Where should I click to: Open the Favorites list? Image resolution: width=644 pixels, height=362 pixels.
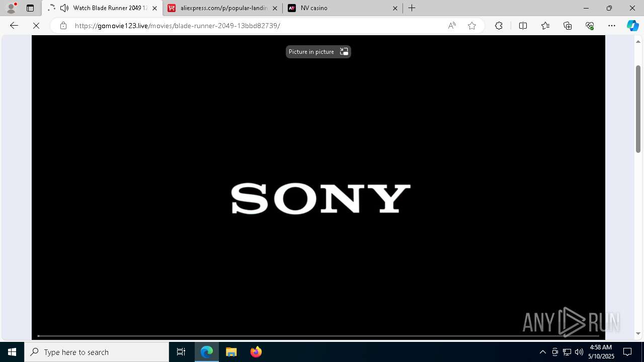click(x=545, y=26)
